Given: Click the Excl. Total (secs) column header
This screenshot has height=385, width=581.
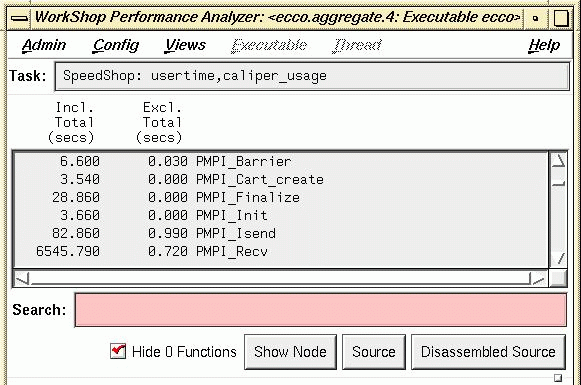Looking at the screenshot, I should click(159, 122).
